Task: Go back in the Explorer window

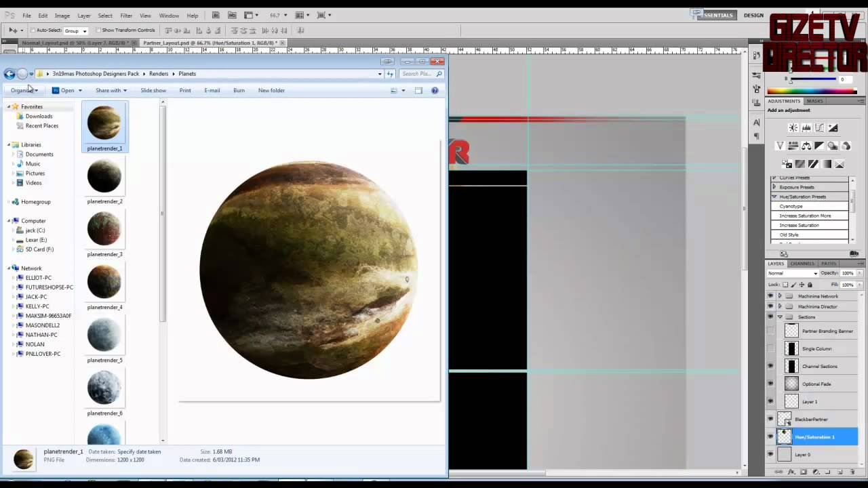Action: click(9, 74)
